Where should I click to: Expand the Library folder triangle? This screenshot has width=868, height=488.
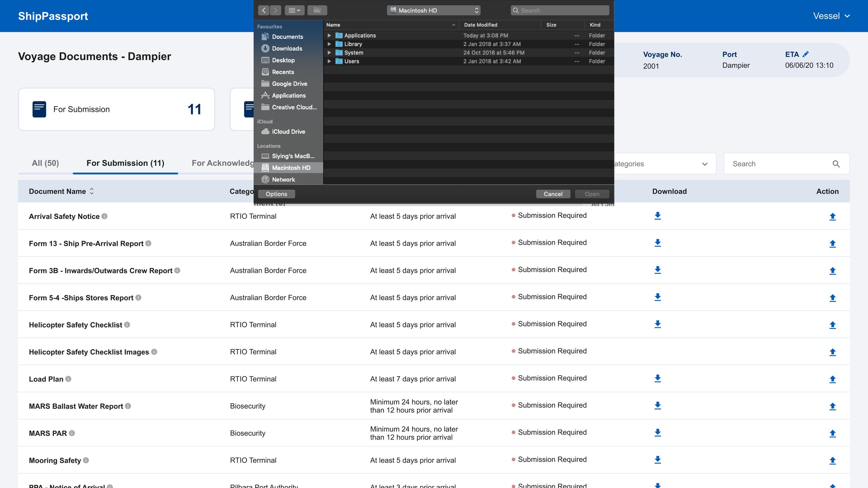tap(329, 44)
